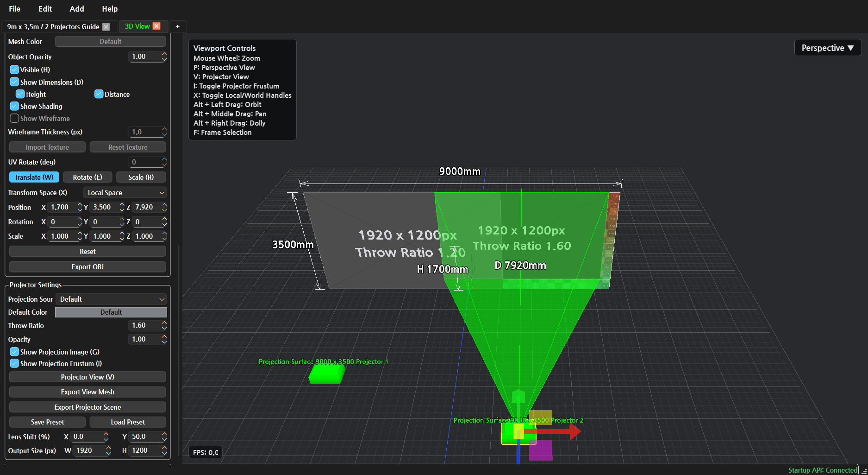Toggle the Visible (H) checkbox
Viewport: 868px width, 475px height.
point(14,70)
